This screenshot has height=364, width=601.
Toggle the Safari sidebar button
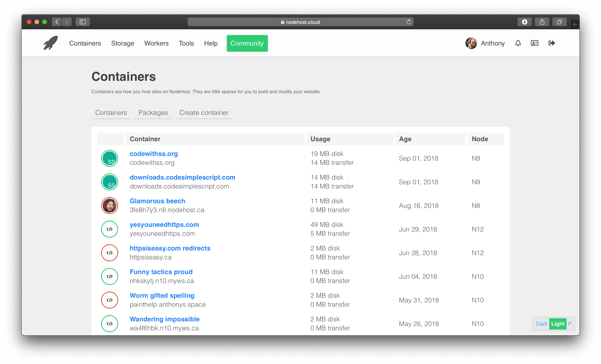(83, 22)
